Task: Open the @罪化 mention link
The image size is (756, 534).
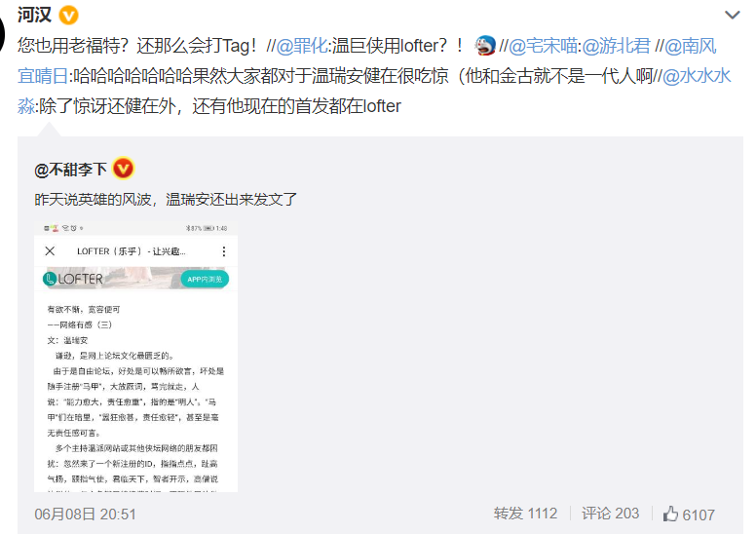Action: 302,46
